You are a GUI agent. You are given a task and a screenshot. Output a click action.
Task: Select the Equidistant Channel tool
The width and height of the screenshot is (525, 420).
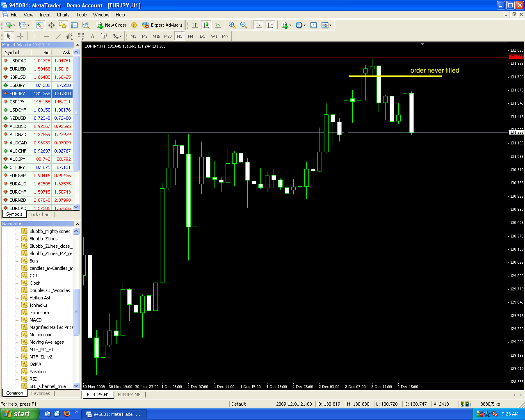pyautogui.click(x=69, y=36)
